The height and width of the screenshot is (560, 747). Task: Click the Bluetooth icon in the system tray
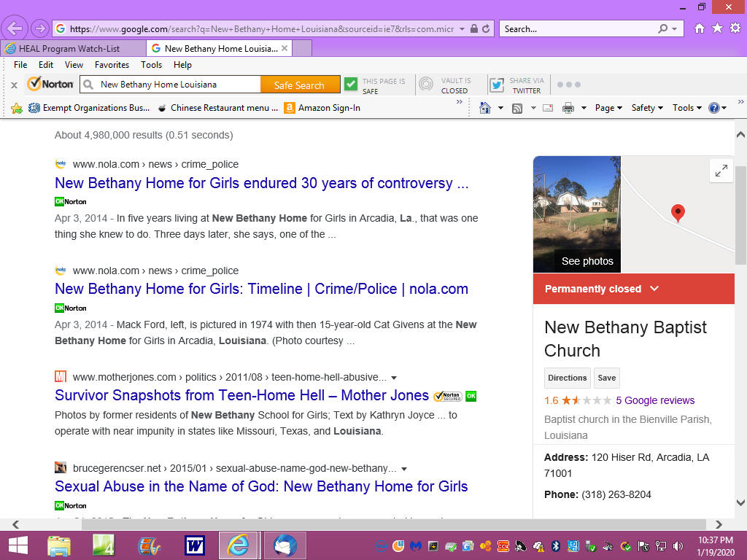(555, 545)
